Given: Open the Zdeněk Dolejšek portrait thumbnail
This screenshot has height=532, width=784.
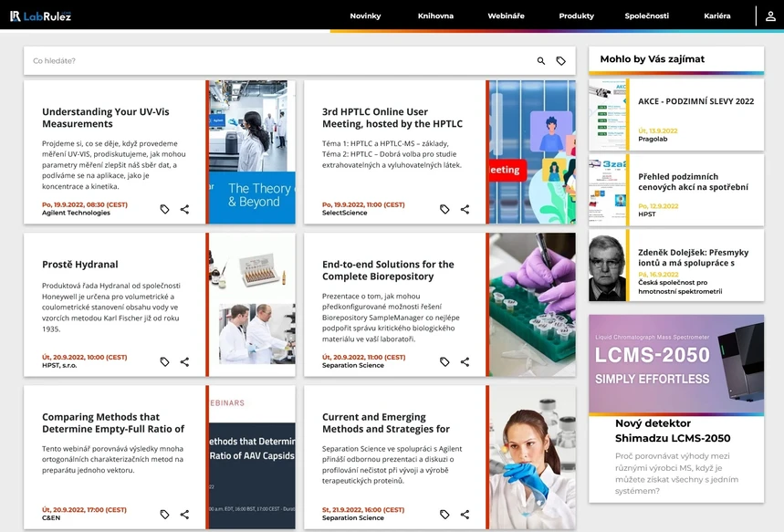Looking at the screenshot, I should pyautogui.click(x=607, y=266).
